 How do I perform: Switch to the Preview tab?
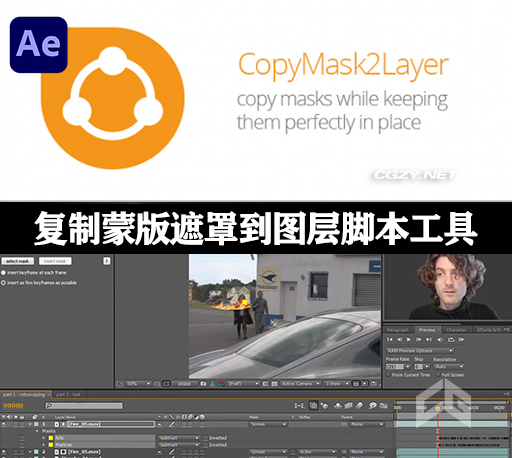[x=427, y=330]
